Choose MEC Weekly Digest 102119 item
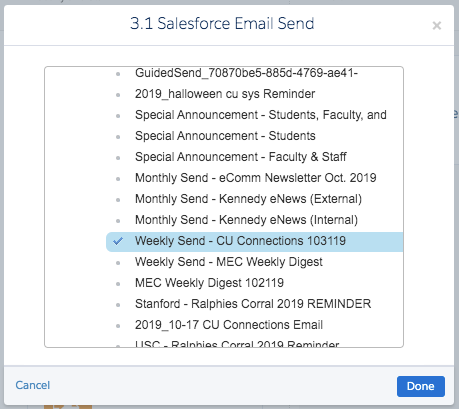 click(x=209, y=283)
